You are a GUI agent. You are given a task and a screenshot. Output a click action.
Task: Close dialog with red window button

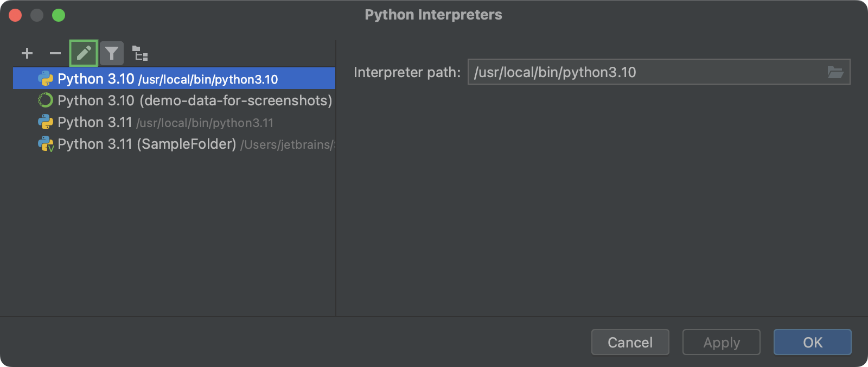pyautogui.click(x=15, y=15)
